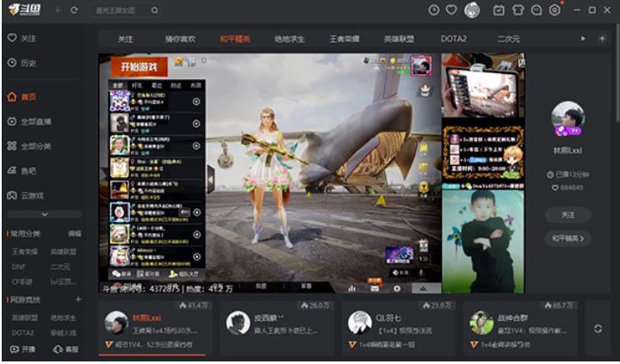Select the DNF category in the sidebar

[19, 267]
